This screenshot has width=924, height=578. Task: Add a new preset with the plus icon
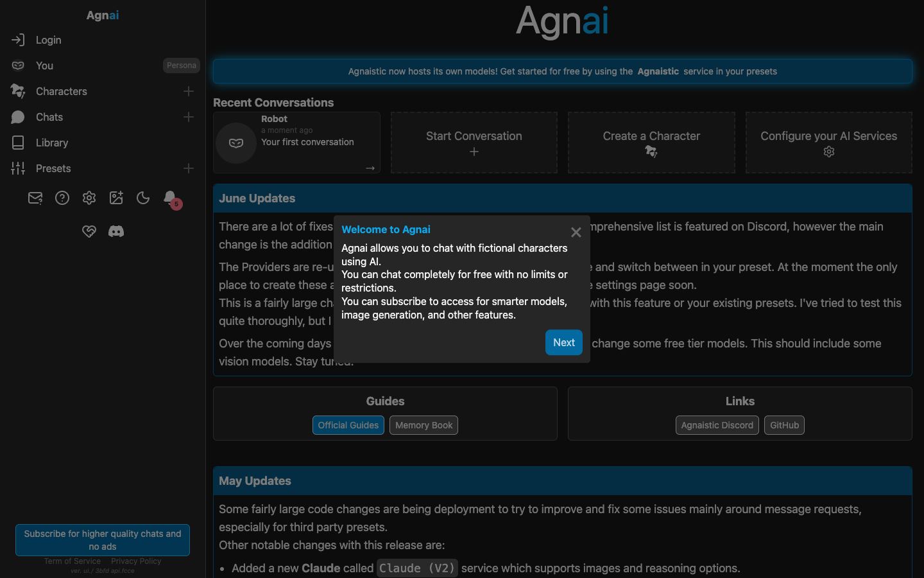click(189, 168)
